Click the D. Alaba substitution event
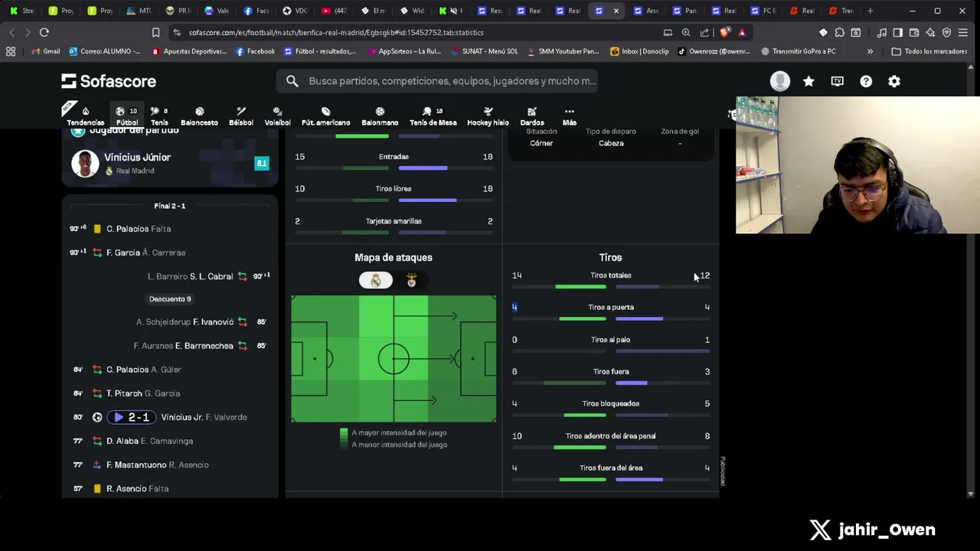 point(170,441)
